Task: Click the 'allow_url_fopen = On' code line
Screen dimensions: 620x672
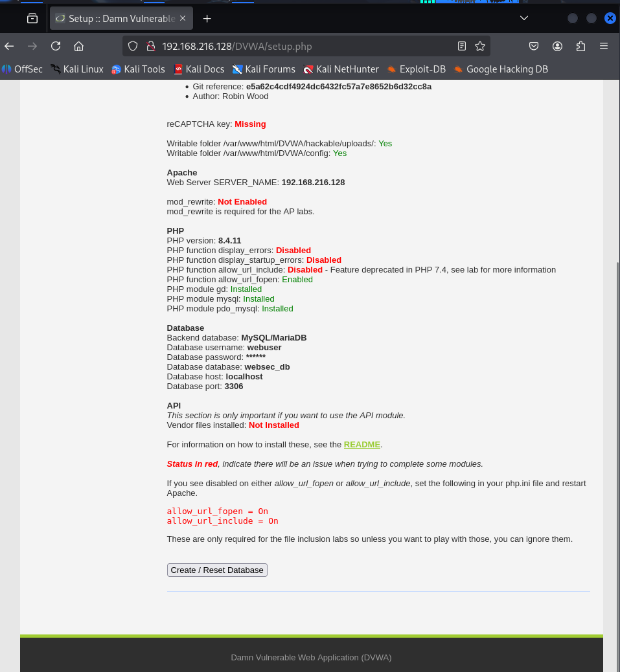Action: click(218, 511)
